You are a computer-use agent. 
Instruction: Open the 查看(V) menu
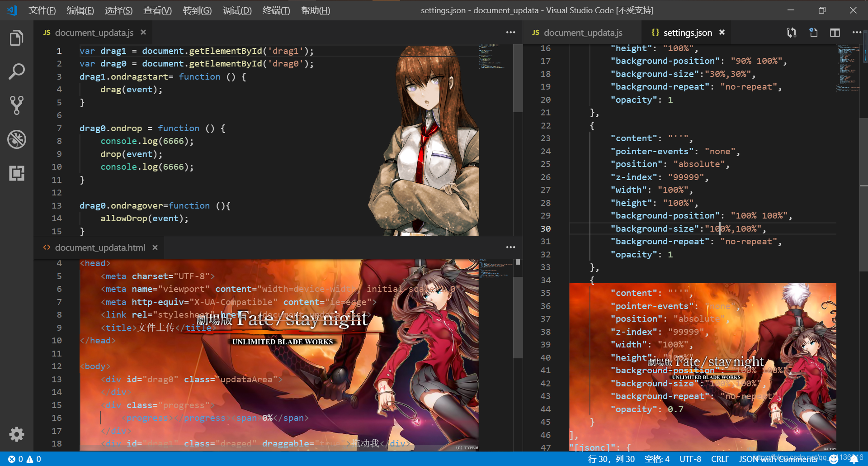pos(157,10)
